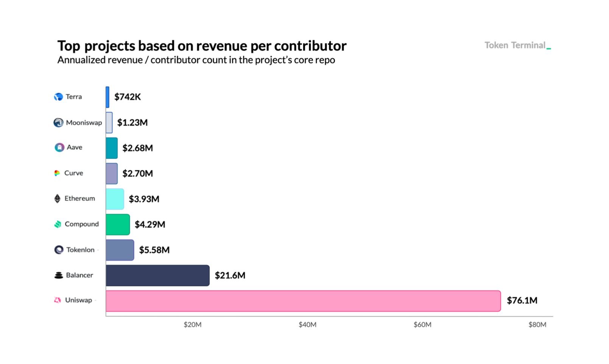Click the Aave ghost logo icon
The image size is (609, 364).
(x=59, y=147)
